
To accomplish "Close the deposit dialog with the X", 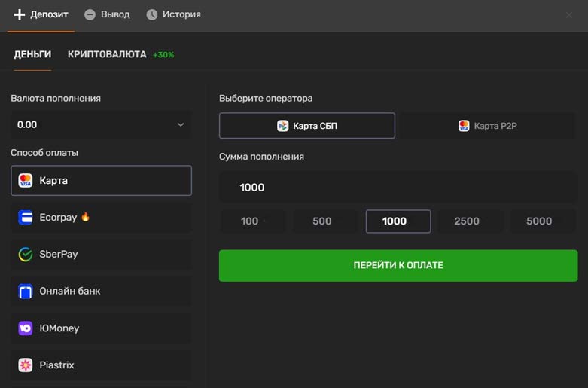I will tap(569, 15).
